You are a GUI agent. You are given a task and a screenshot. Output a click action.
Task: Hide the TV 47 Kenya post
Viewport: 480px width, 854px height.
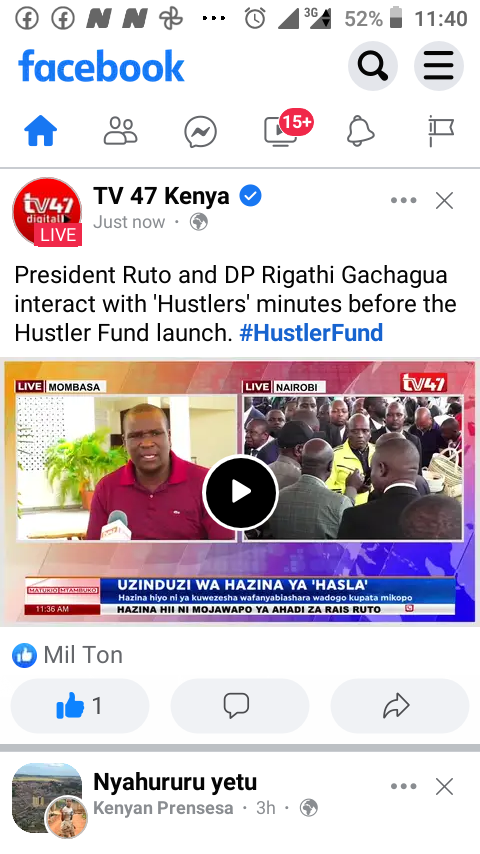(x=445, y=200)
